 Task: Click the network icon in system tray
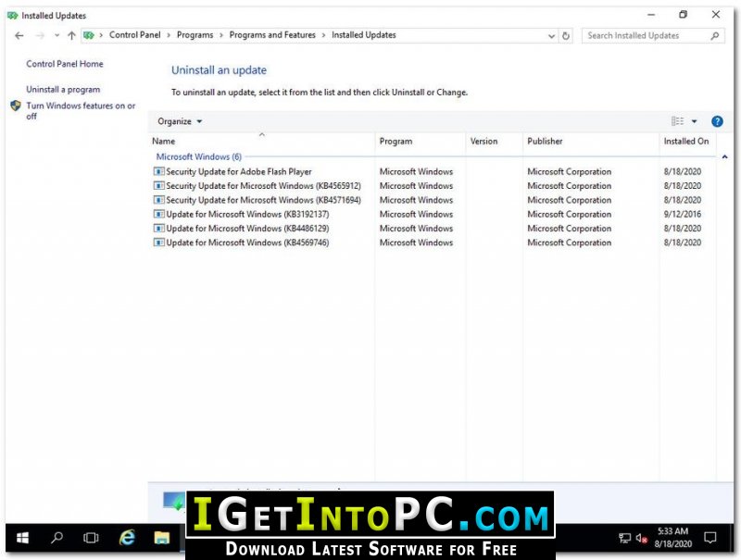click(624, 538)
